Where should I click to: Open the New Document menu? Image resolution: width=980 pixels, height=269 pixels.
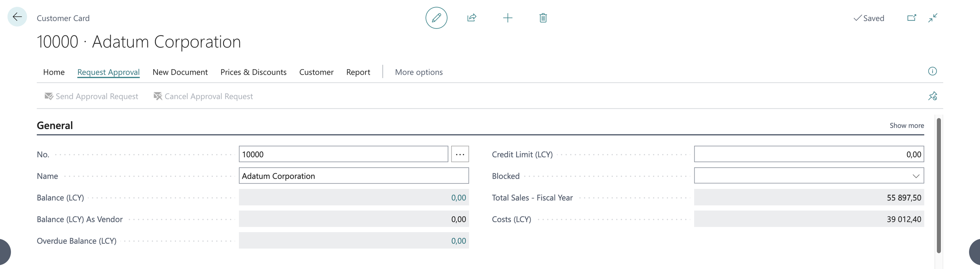[x=180, y=72]
